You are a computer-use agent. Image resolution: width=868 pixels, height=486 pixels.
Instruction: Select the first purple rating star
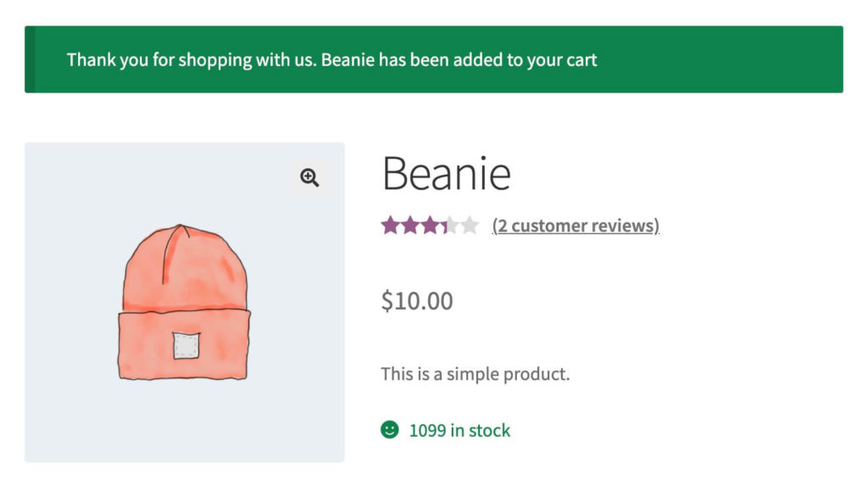coord(390,226)
